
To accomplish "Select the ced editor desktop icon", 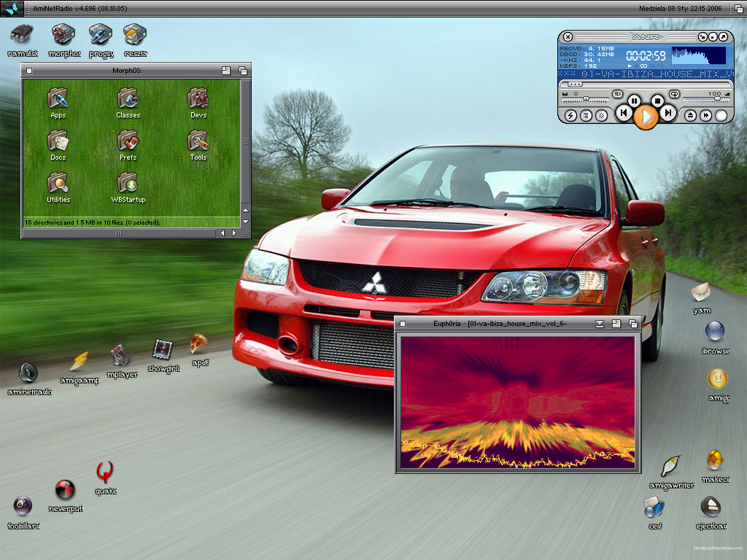I will 654,513.
